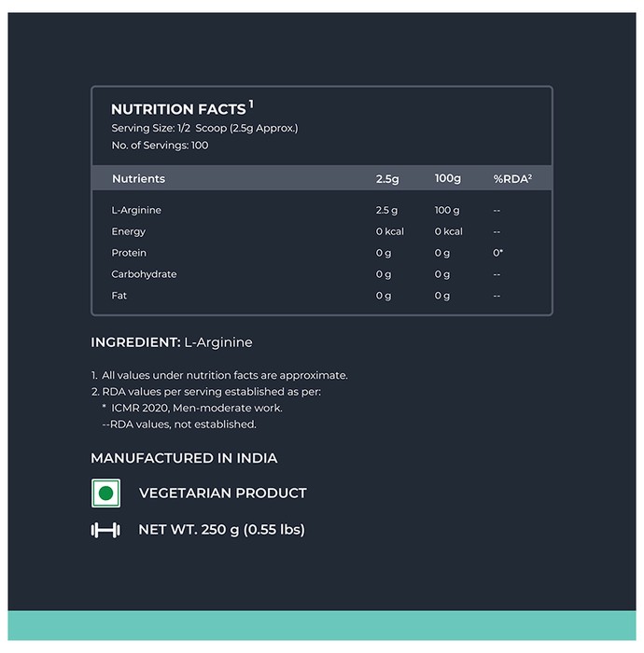Click the Protein 0* RDA value

click(497, 253)
